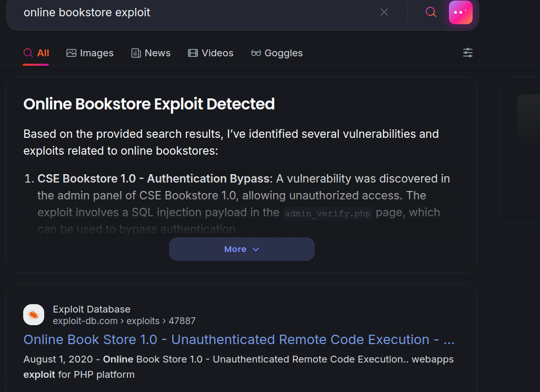Open the gradient AI chat button

461,12
